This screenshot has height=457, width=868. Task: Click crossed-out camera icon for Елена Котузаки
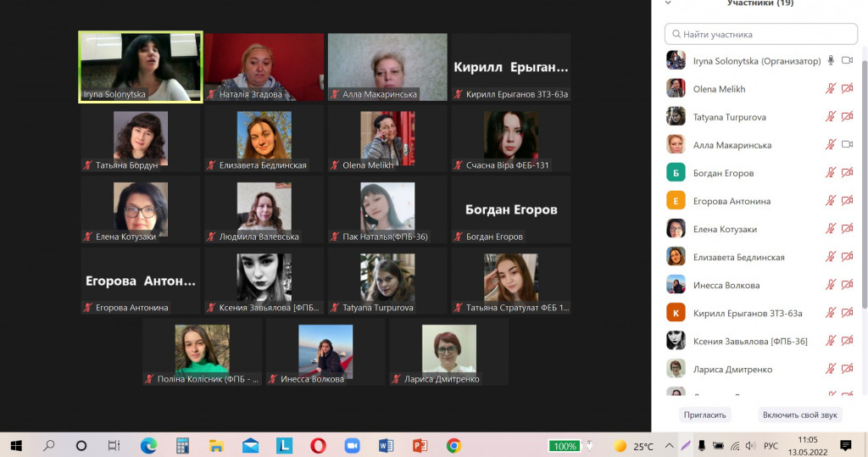tap(846, 229)
